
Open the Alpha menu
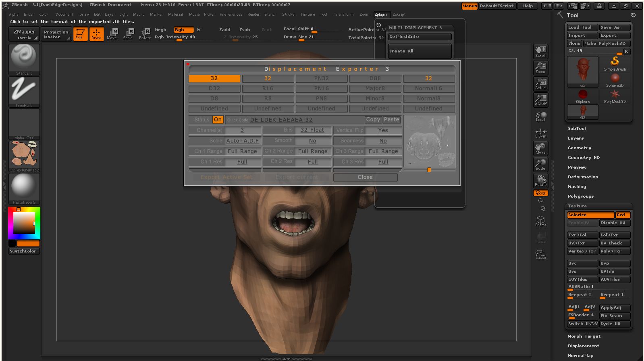(14, 15)
